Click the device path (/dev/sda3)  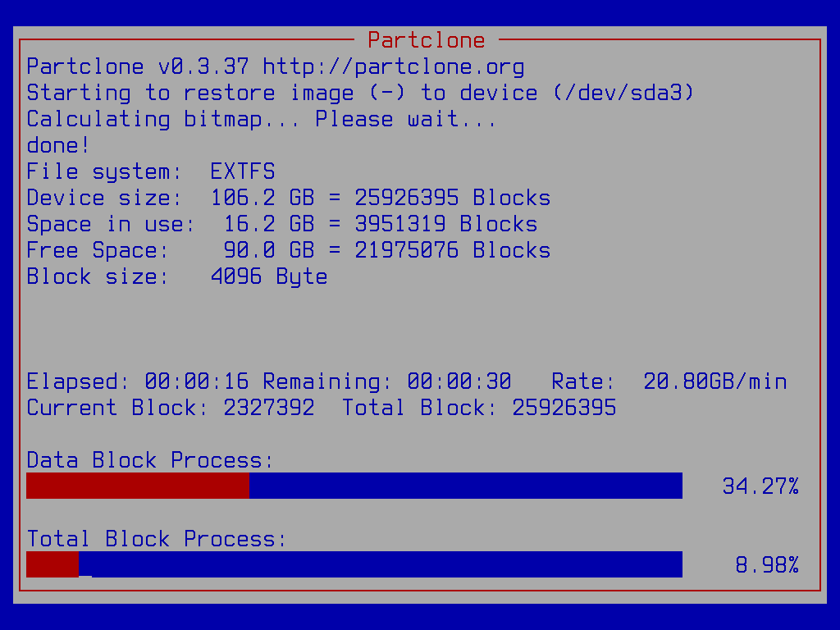tap(624, 93)
